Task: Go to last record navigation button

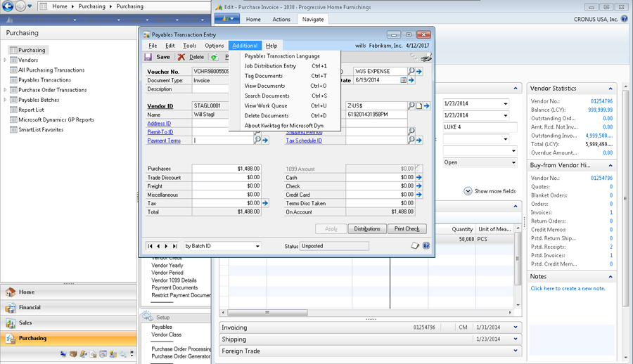Action: tap(175, 246)
